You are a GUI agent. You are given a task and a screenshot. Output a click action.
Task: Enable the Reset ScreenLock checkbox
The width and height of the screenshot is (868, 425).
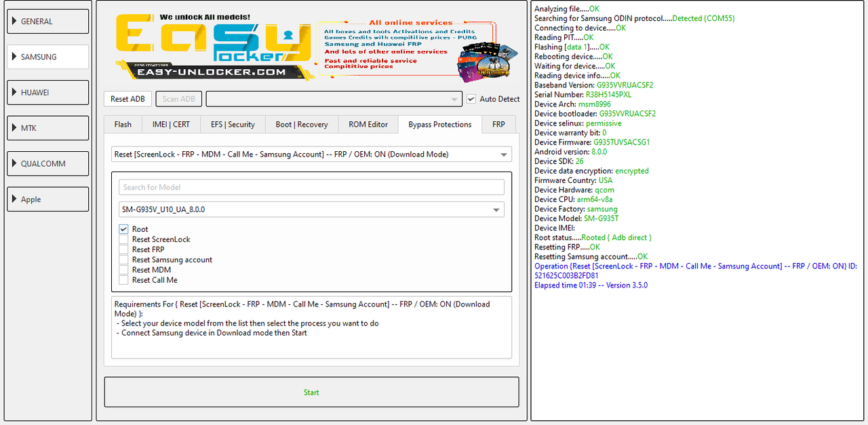point(123,239)
